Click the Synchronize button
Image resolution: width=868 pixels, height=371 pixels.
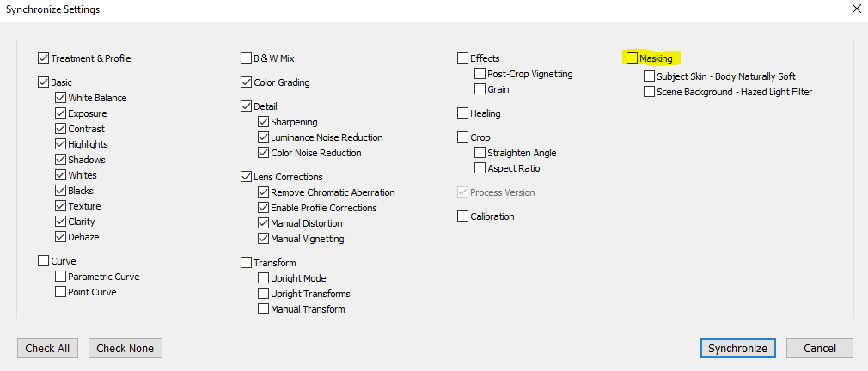(x=738, y=349)
